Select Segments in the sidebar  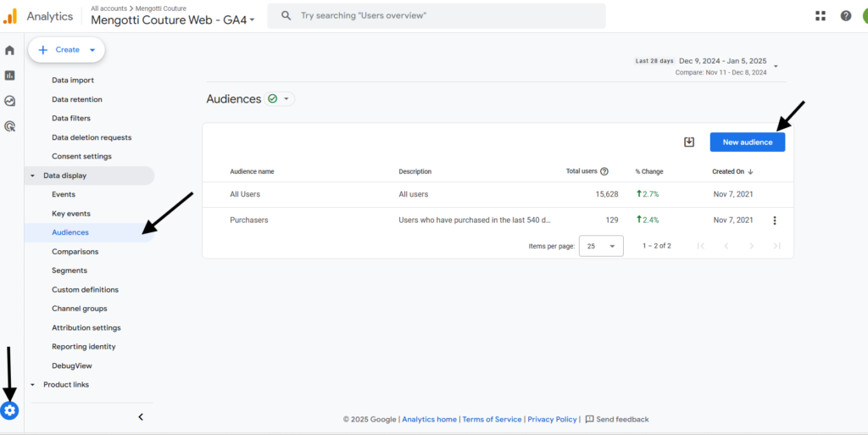point(70,270)
